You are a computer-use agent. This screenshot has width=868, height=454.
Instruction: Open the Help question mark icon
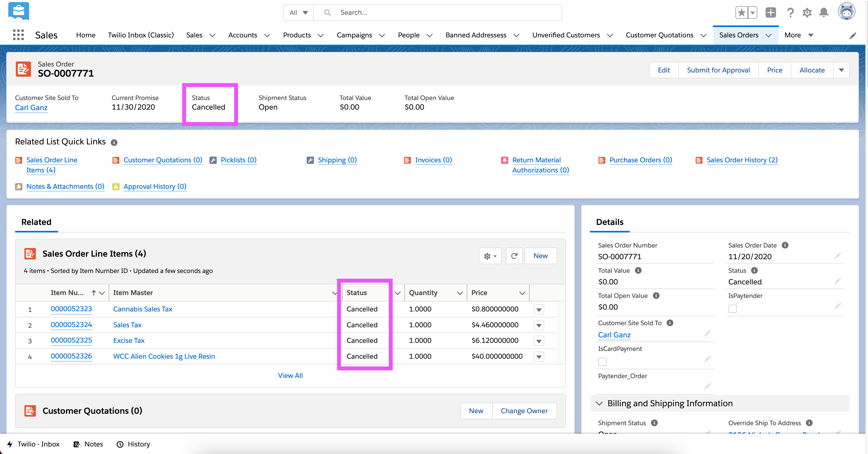790,13
